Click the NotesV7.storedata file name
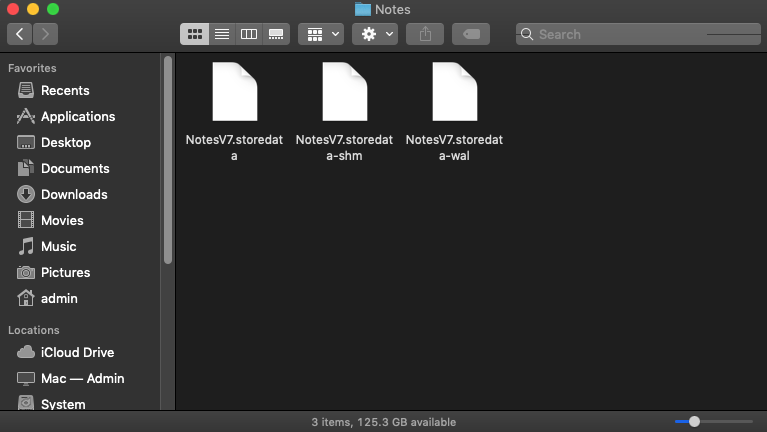767x432 pixels. coord(234,148)
